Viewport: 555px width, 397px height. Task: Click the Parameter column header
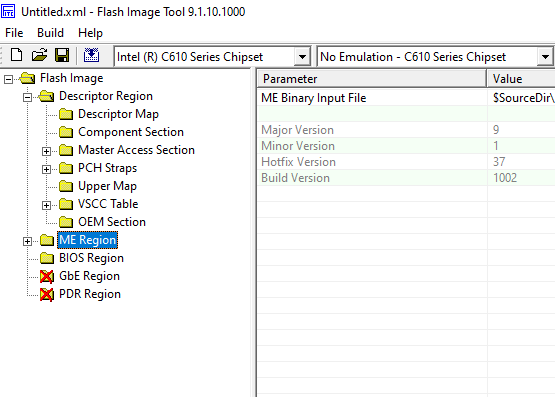pyautogui.click(x=372, y=79)
